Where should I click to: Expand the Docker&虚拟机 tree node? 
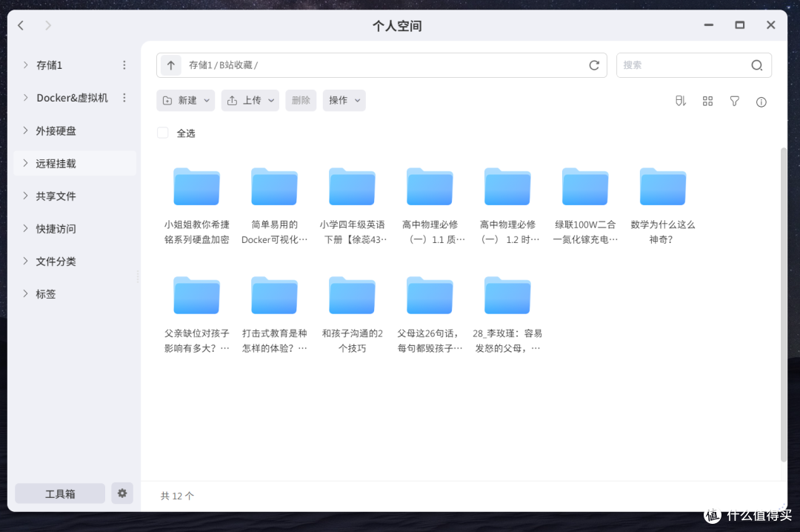25,98
